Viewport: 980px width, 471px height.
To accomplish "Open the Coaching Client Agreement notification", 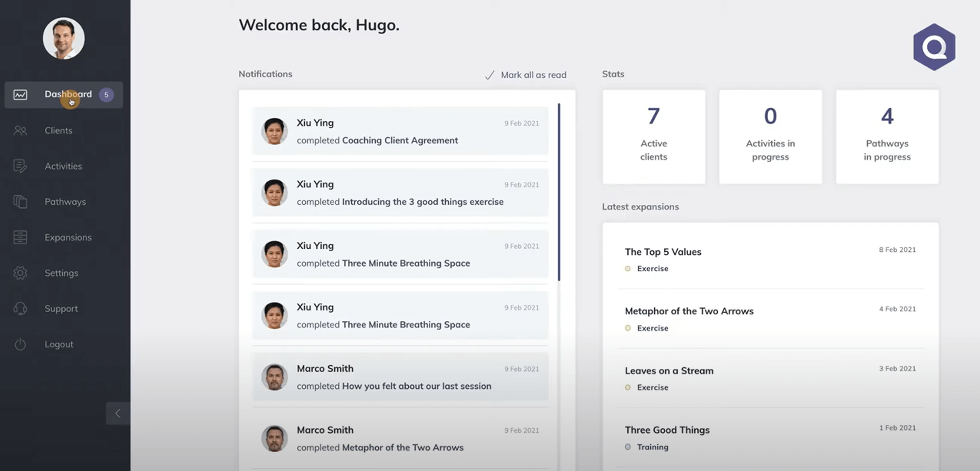I will (x=400, y=131).
